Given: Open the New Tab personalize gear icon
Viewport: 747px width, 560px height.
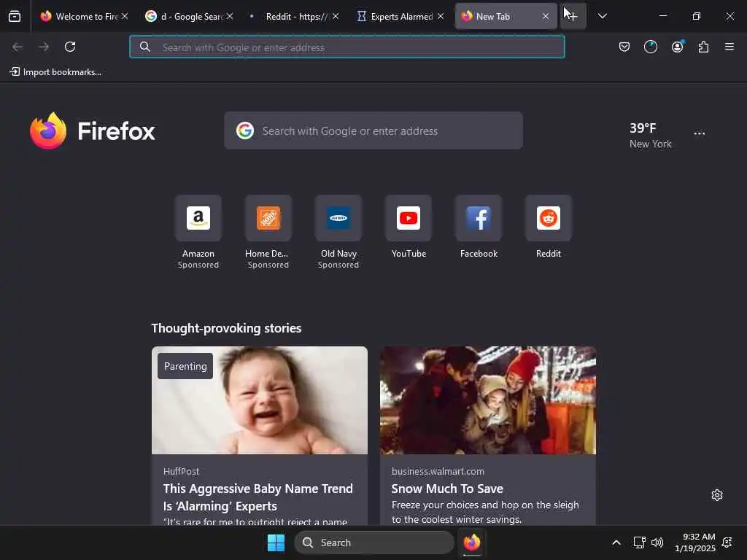Looking at the screenshot, I should pyautogui.click(x=717, y=495).
